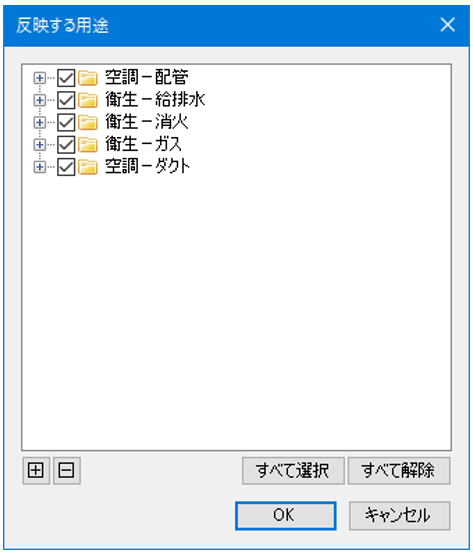Select the 衛生－給排水 tree item label
This screenshot has width=473, height=552.
pos(155,100)
